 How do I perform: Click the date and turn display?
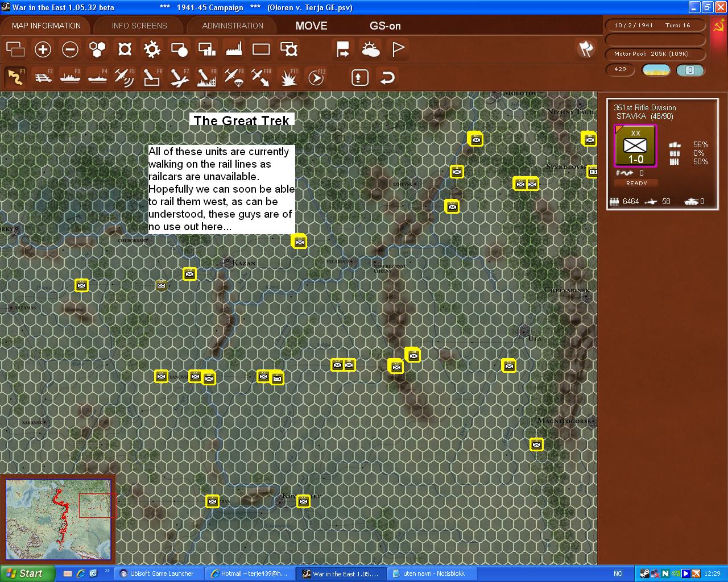655,25
